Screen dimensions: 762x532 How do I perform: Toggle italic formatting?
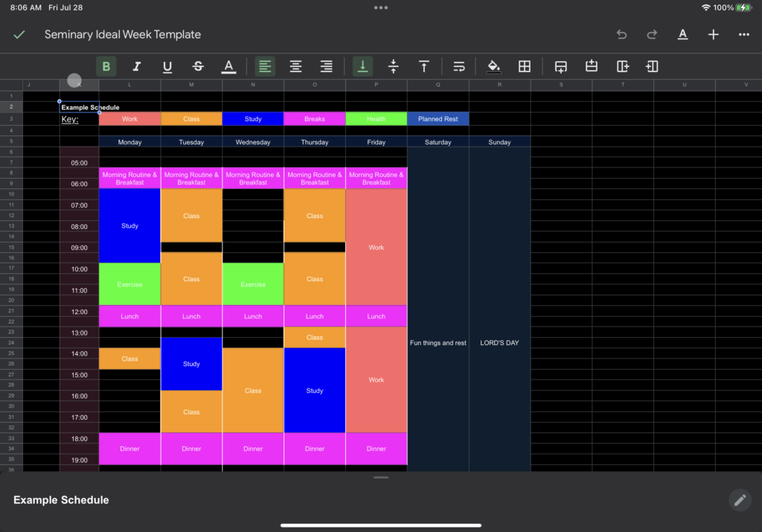[137, 66]
